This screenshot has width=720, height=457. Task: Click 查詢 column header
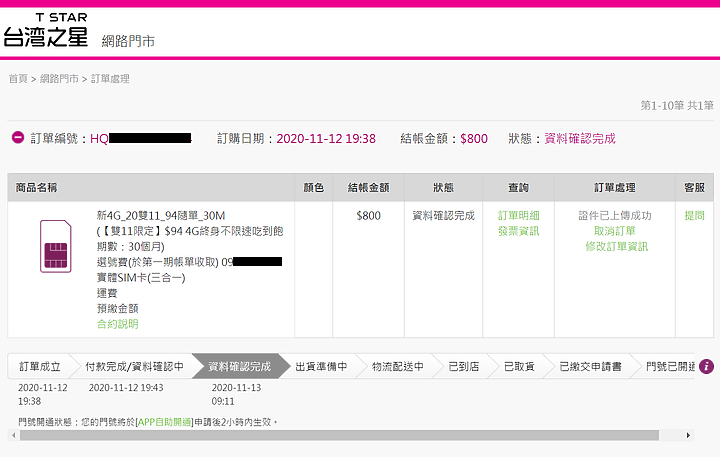pyautogui.click(x=518, y=187)
